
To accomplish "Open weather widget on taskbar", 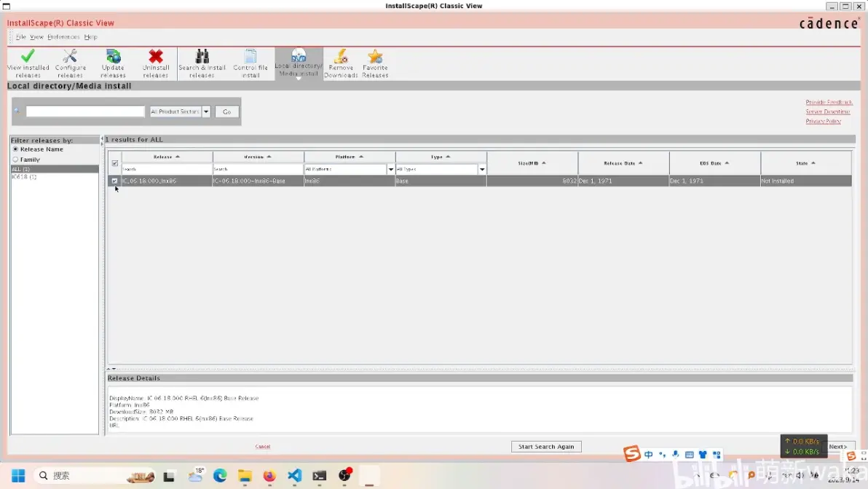I will click(x=196, y=475).
